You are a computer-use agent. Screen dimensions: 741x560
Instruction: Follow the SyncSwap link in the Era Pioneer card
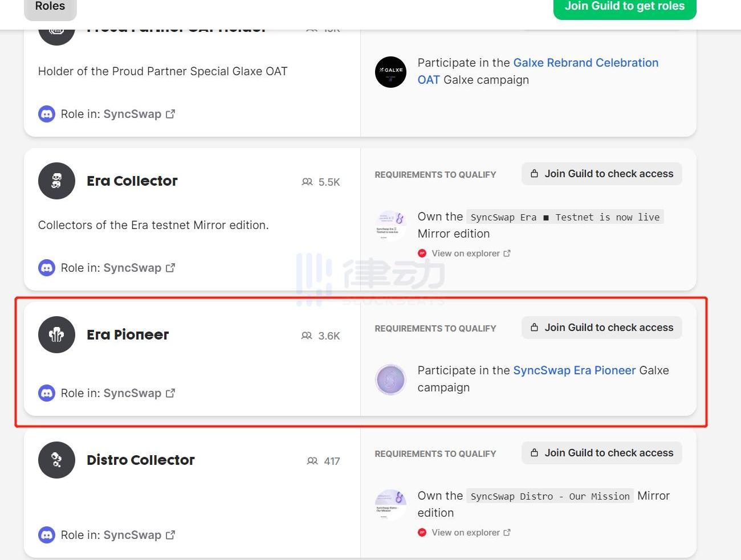tap(139, 393)
